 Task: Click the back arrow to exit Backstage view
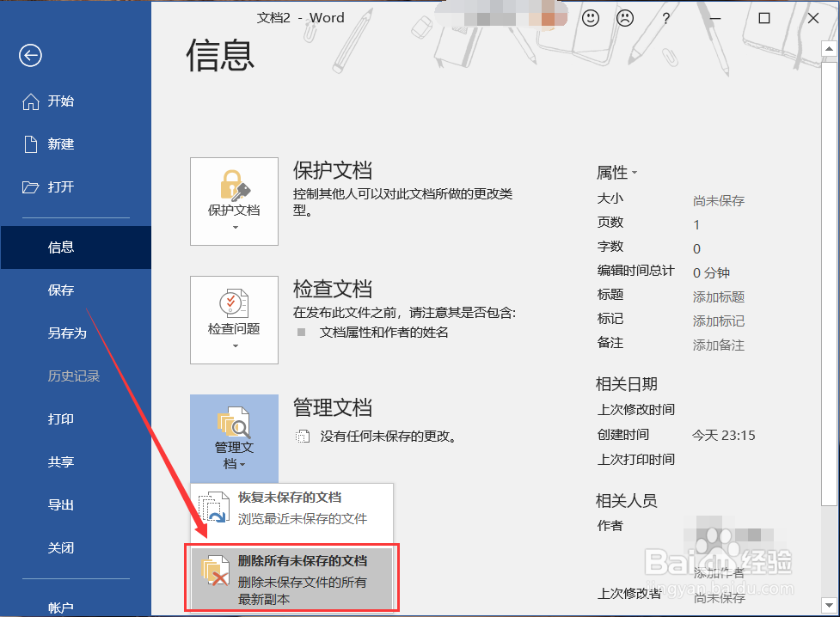[29, 55]
